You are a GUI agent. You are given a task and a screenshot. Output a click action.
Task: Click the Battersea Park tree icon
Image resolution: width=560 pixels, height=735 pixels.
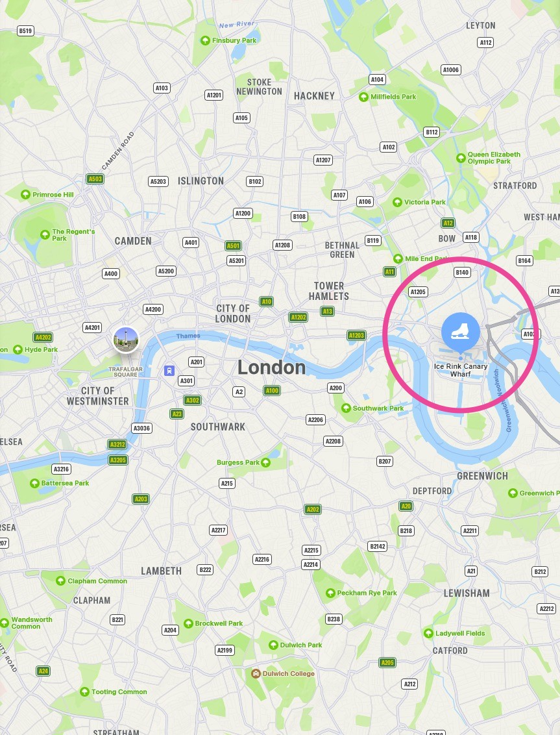(34, 483)
